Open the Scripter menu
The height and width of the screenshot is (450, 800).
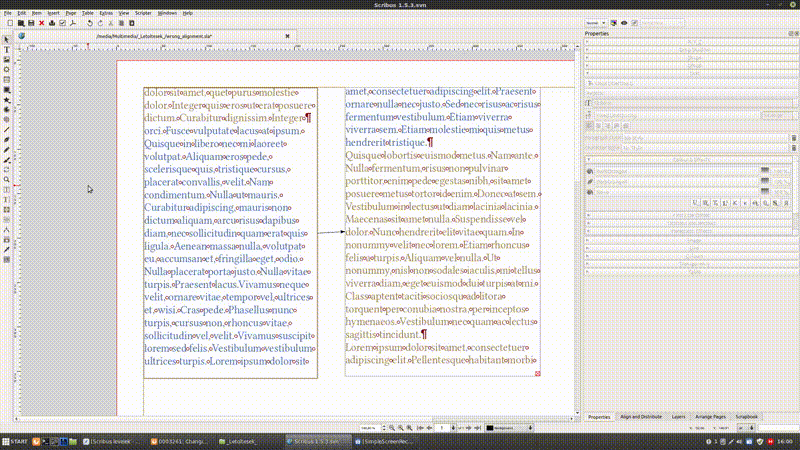click(142, 13)
